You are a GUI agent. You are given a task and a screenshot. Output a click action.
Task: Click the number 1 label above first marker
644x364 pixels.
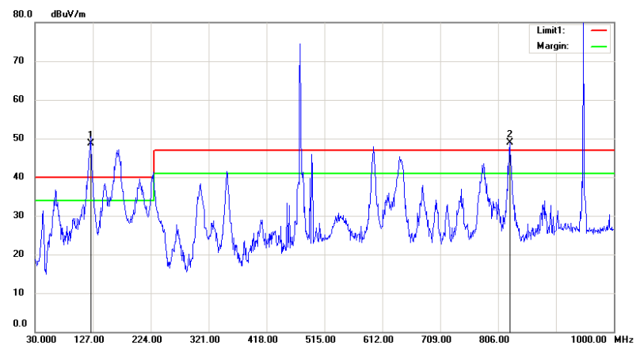(90, 134)
